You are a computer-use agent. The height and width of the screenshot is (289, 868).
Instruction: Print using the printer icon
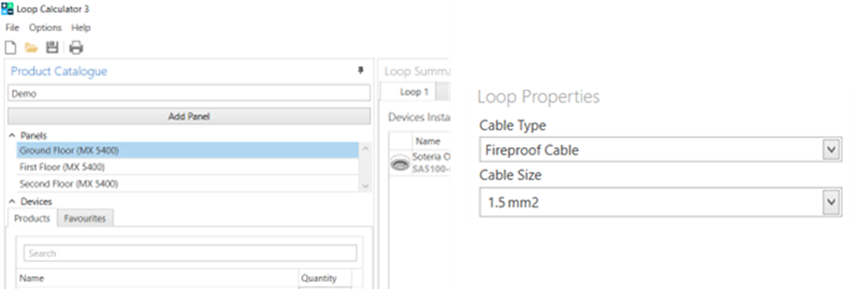click(x=76, y=48)
